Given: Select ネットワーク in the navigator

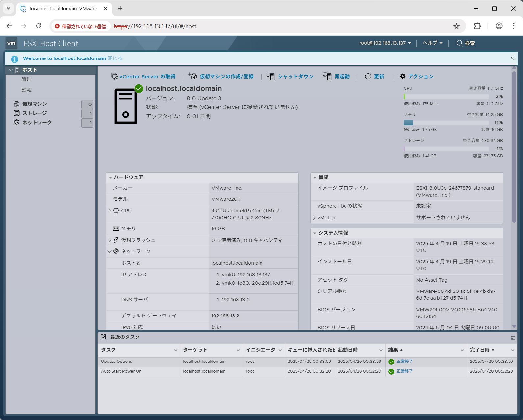Looking at the screenshot, I should pyautogui.click(x=37, y=122).
